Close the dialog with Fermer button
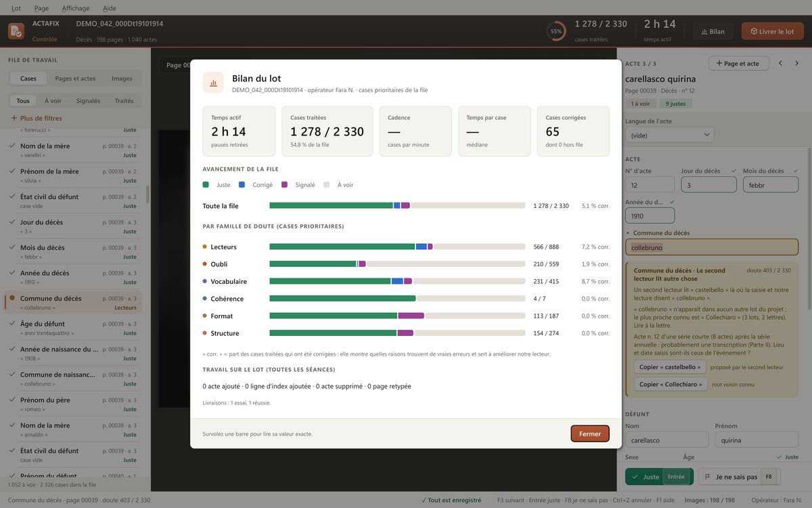812x508 pixels. pos(590,433)
